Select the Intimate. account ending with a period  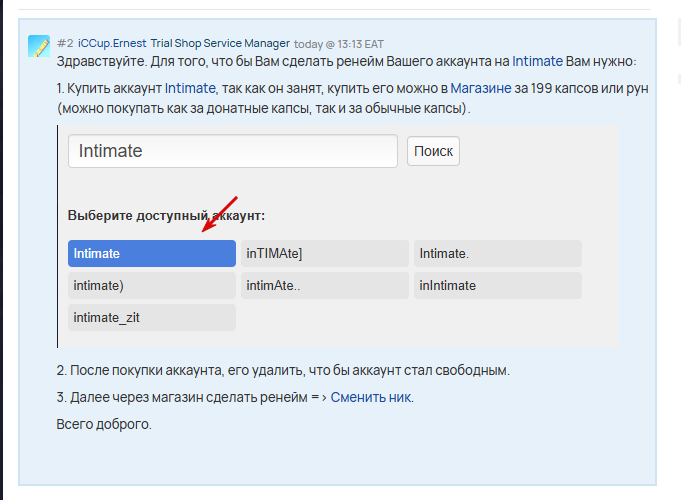497,254
